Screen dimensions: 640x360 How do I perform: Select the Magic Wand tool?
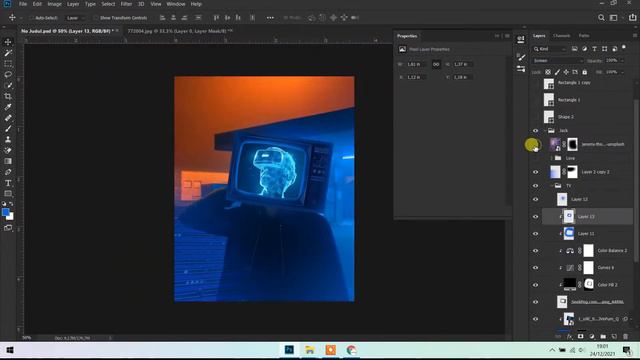[x=8, y=53]
